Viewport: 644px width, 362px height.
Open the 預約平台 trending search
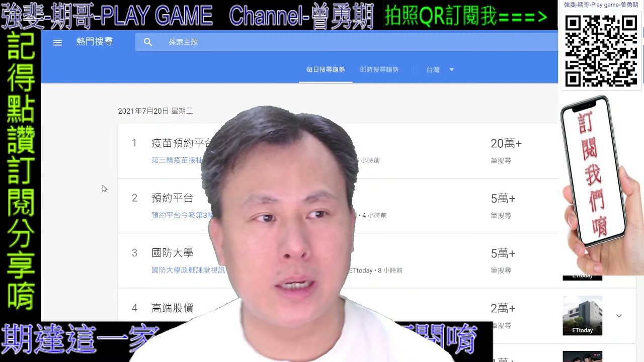pyautogui.click(x=173, y=198)
